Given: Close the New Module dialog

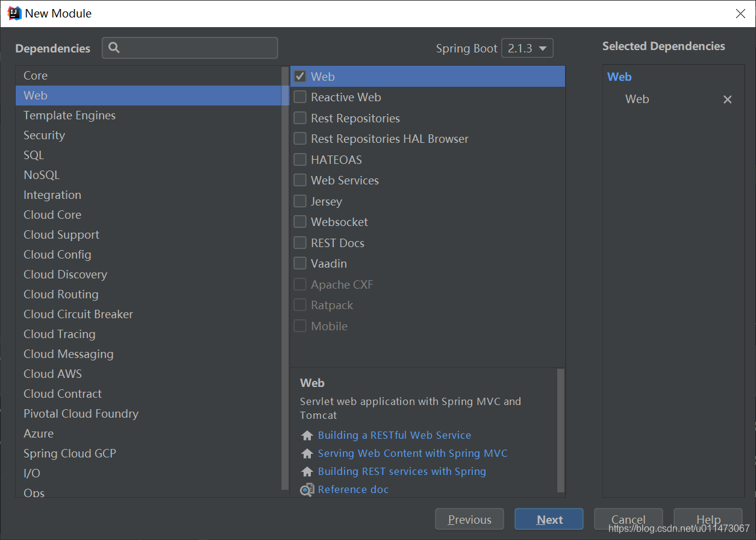Looking at the screenshot, I should (x=741, y=13).
